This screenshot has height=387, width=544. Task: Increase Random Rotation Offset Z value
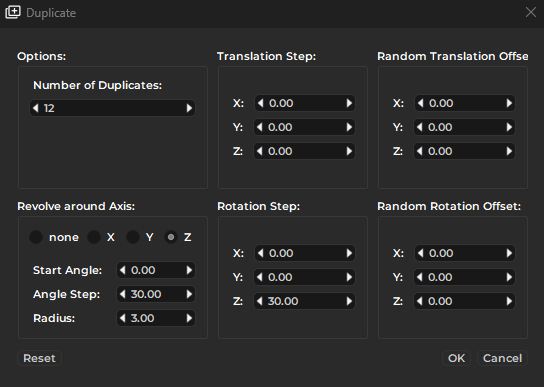tap(509, 301)
